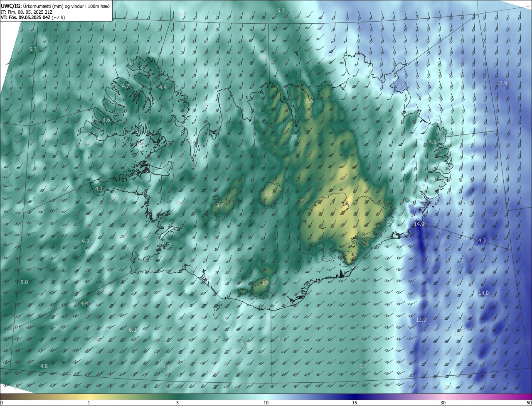Image resolution: width=532 pixels, height=406 pixels.
Task: Click the map value '14.9'
Action: 419,224
